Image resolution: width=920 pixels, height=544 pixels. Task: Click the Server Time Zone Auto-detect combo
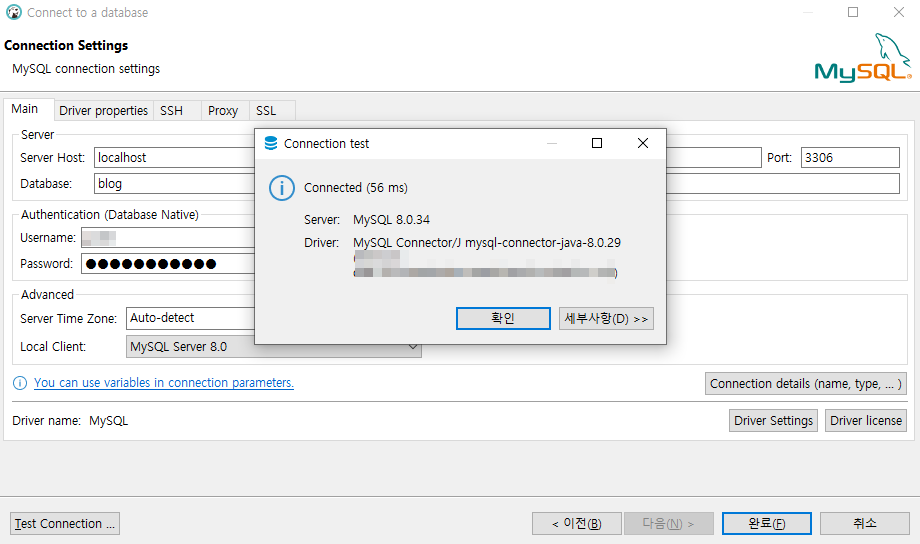(x=191, y=318)
